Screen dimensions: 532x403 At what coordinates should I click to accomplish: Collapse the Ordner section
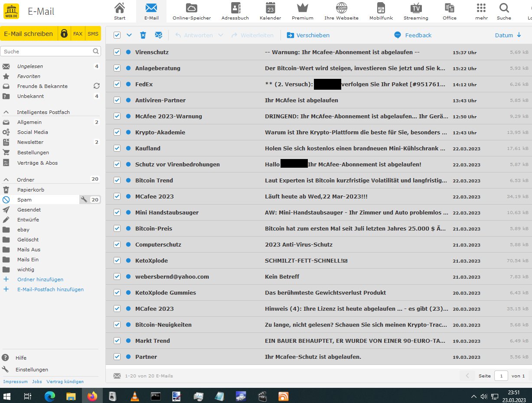(x=6, y=179)
